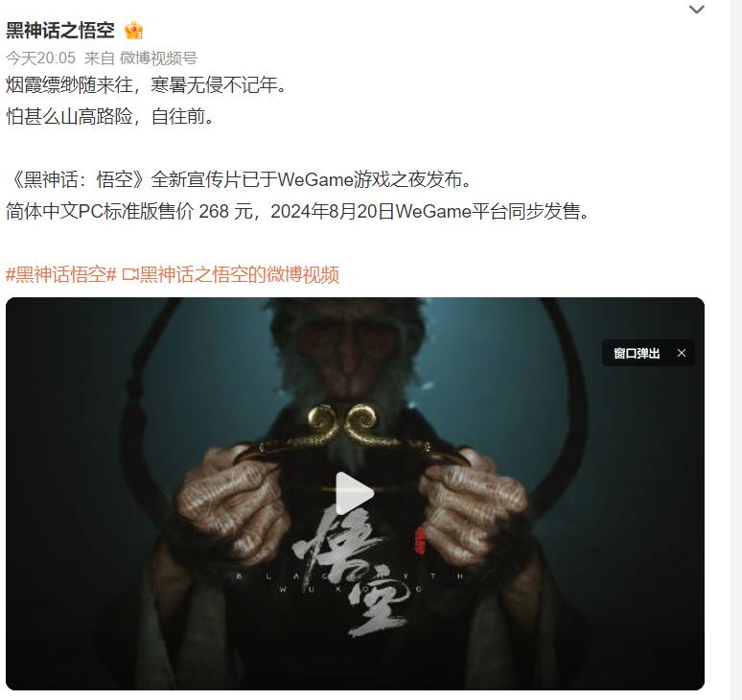Click the line 怕甚么山高路险，自往前

point(110,116)
